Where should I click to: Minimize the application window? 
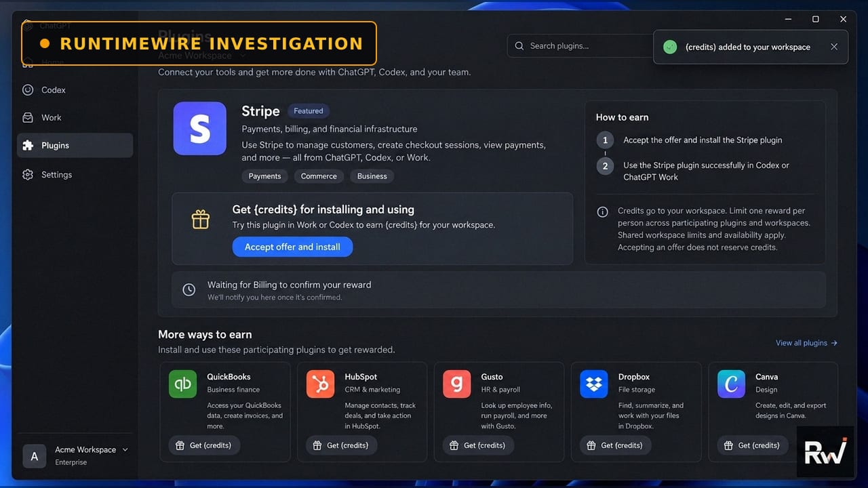tap(788, 19)
